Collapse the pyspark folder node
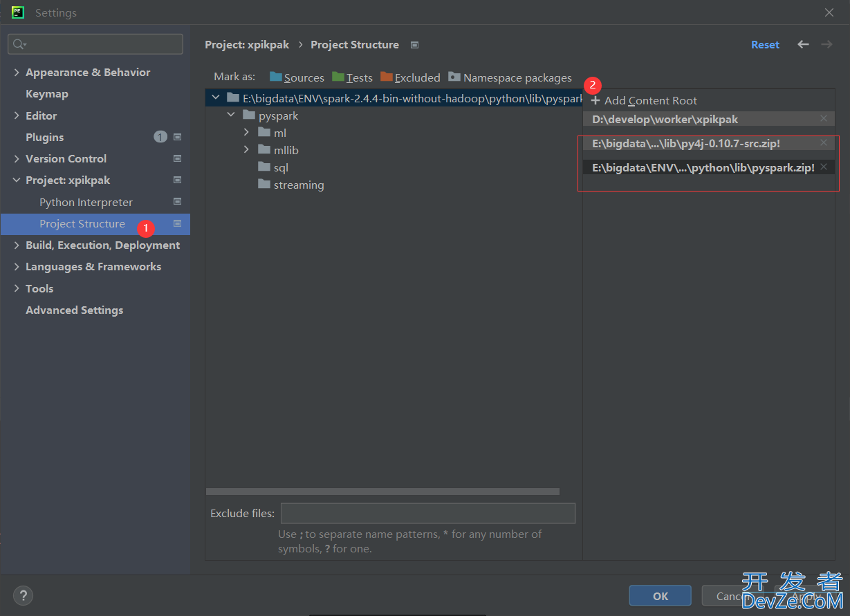Image resolution: width=850 pixels, height=616 pixels. tap(231, 115)
